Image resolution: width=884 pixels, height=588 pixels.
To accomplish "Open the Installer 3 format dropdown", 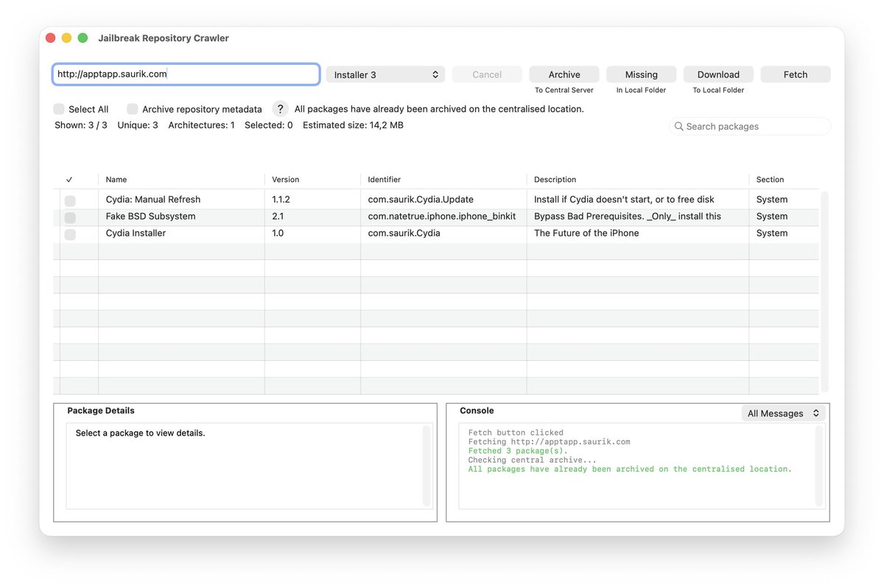I will pyautogui.click(x=385, y=74).
